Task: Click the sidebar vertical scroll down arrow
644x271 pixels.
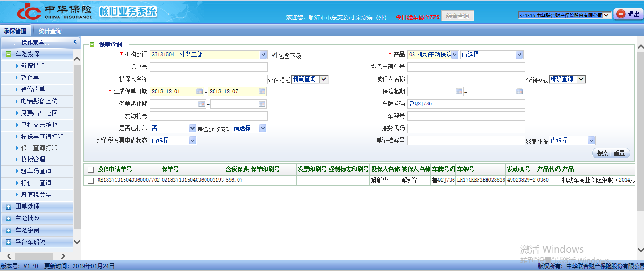Action: tap(77, 242)
